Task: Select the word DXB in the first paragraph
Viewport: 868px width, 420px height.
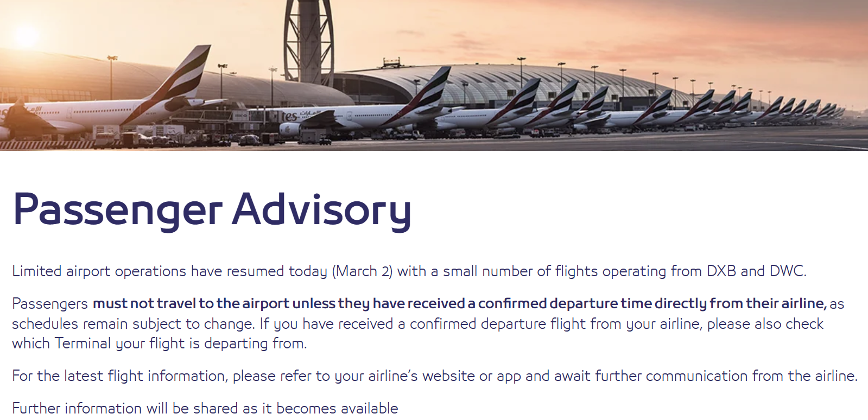Action: pos(721,271)
